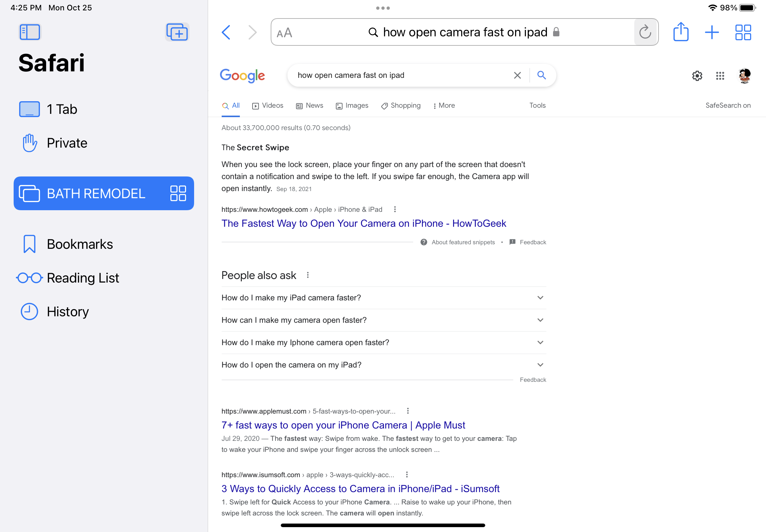Switch to the Videos results tab
Viewport: 766px width, 532px height.
click(268, 106)
